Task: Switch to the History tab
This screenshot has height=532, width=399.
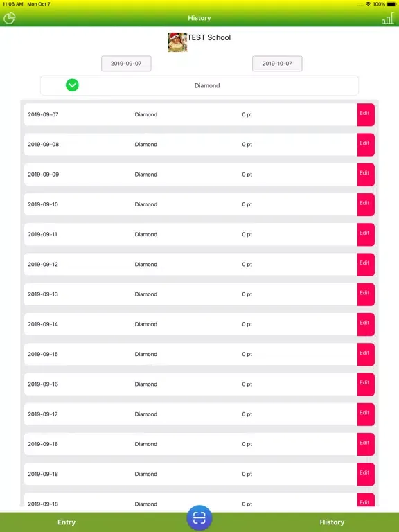Action: click(x=332, y=522)
